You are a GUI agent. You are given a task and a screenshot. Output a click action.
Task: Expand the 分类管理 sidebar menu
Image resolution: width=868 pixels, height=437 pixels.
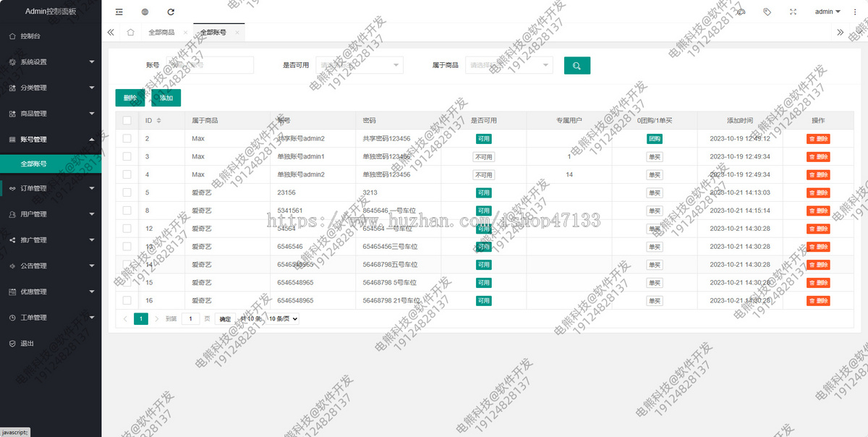(x=51, y=88)
